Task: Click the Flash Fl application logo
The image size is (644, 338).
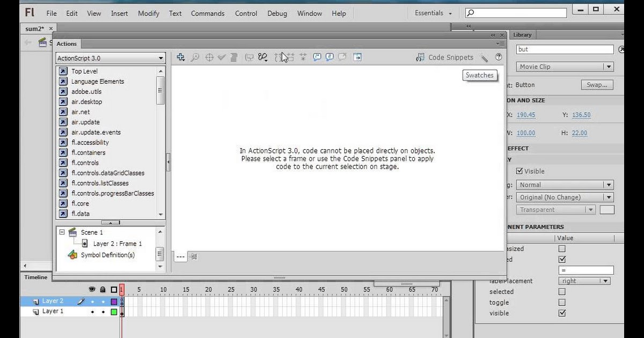Action: point(30,13)
